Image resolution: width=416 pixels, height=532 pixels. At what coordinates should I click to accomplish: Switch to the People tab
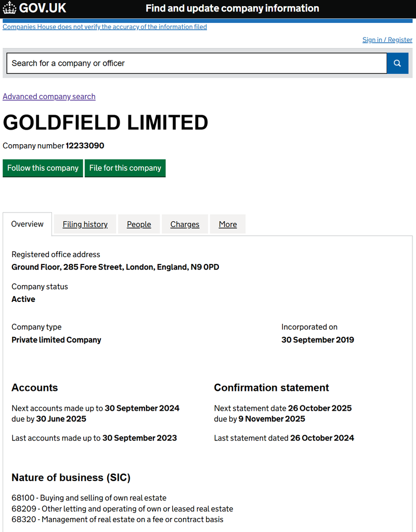139,224
